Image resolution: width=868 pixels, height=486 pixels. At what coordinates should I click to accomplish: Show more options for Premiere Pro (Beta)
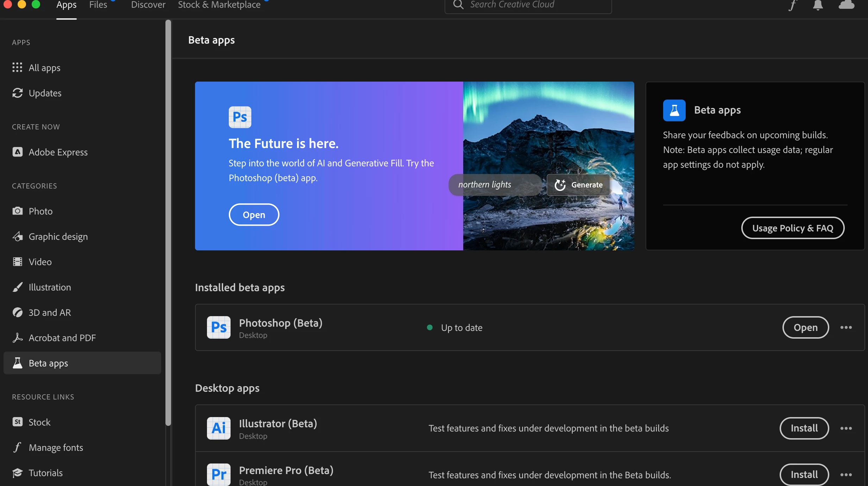[846, 474]
